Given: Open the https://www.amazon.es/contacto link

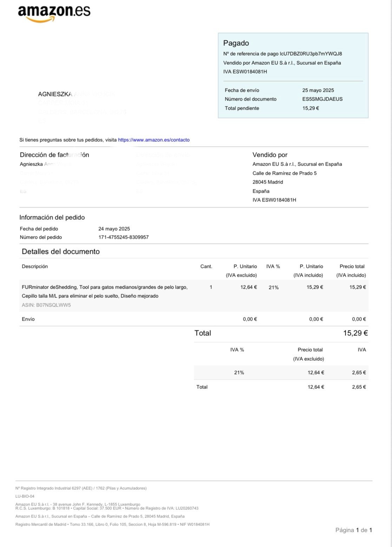Looking at the screenshot, I should tap(153, 140).
